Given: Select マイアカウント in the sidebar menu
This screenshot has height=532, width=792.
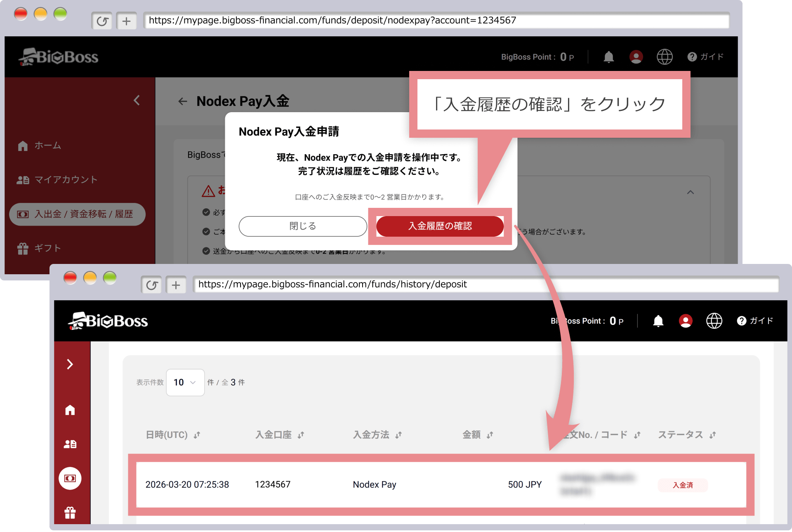Looking at the screenshot, I should click(57, 180).
